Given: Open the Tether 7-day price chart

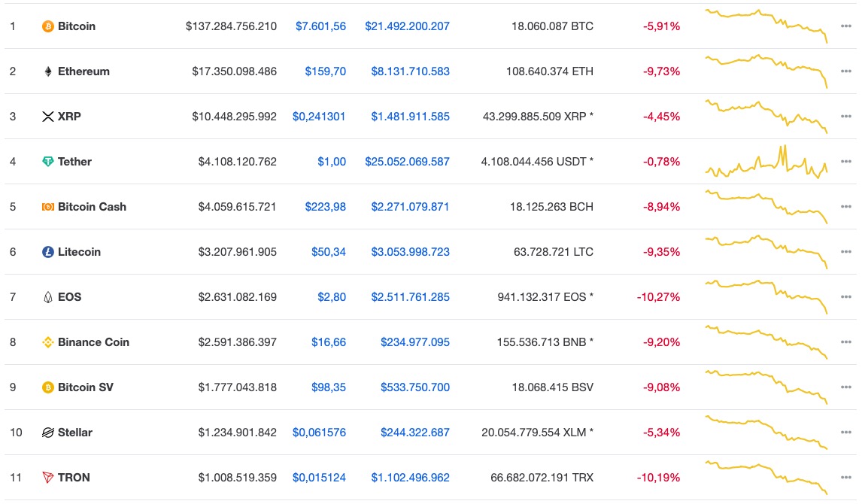Looking at the screenshot, I should pyautogui.click(x=766, y=162).
